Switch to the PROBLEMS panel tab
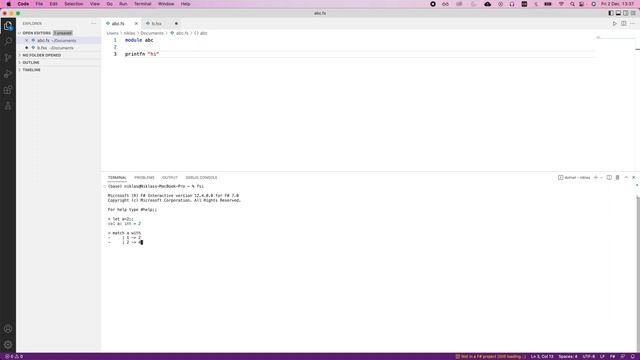 pyautogui.click(x=144, y=178)
